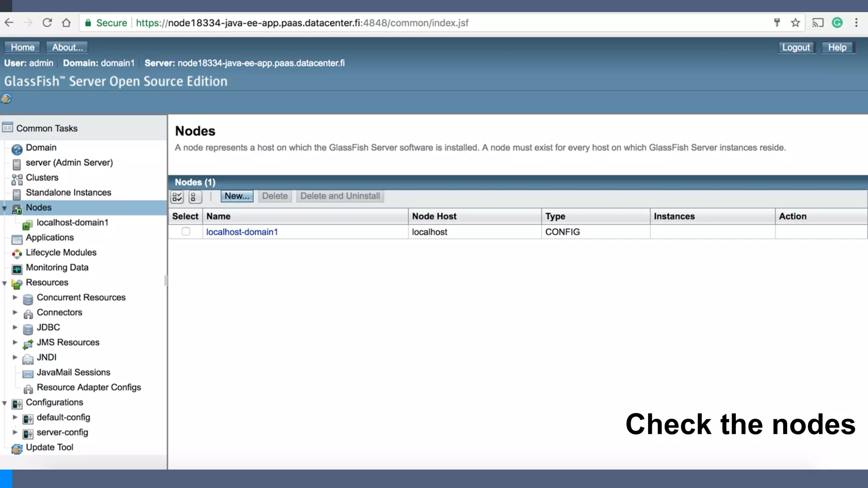
Task: Click the Deselect All rows toolbar icon
Action: (195, 197)
